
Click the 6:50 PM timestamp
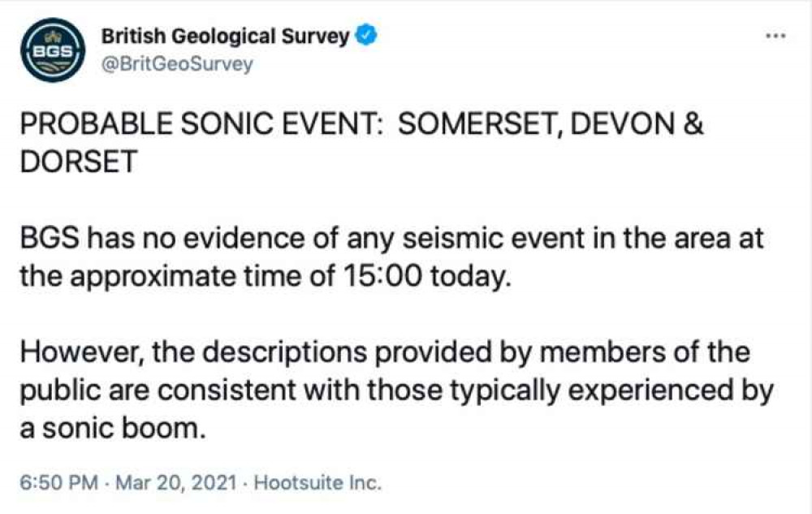[x=59, y=482]
